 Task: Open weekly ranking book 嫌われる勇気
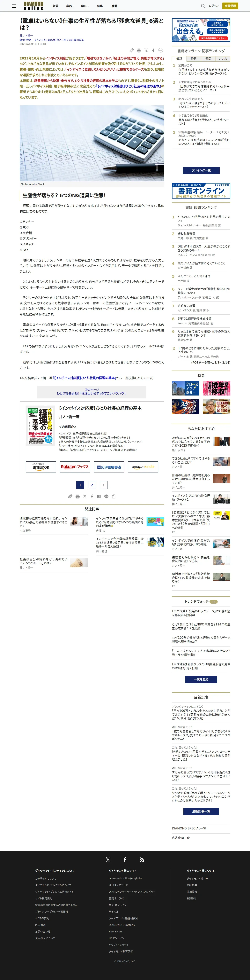[x=187, y=234]
